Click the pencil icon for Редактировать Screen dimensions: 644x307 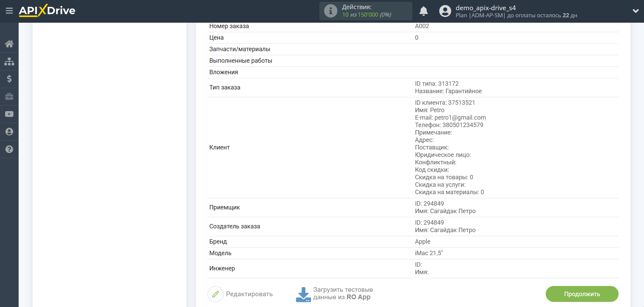coord(215,294)
